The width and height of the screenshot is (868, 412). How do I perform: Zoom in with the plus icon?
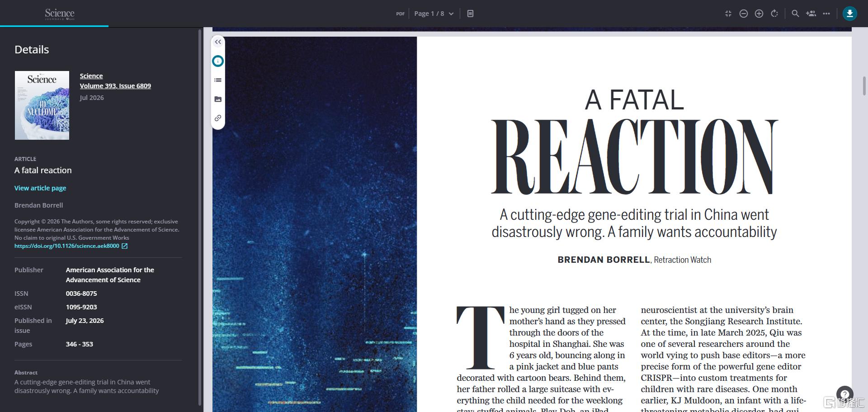tap(759, 14)
